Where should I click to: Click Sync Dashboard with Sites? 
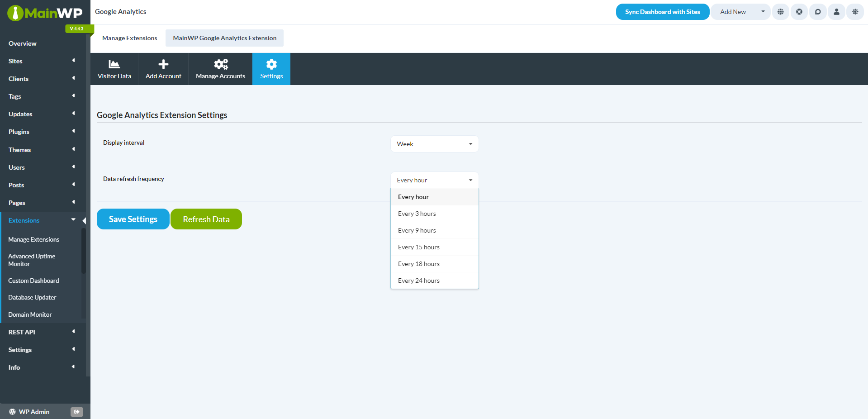point(662,12)
